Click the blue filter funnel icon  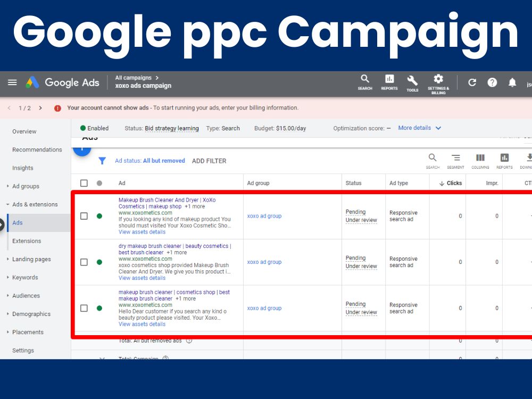click(x=102, y=161)
